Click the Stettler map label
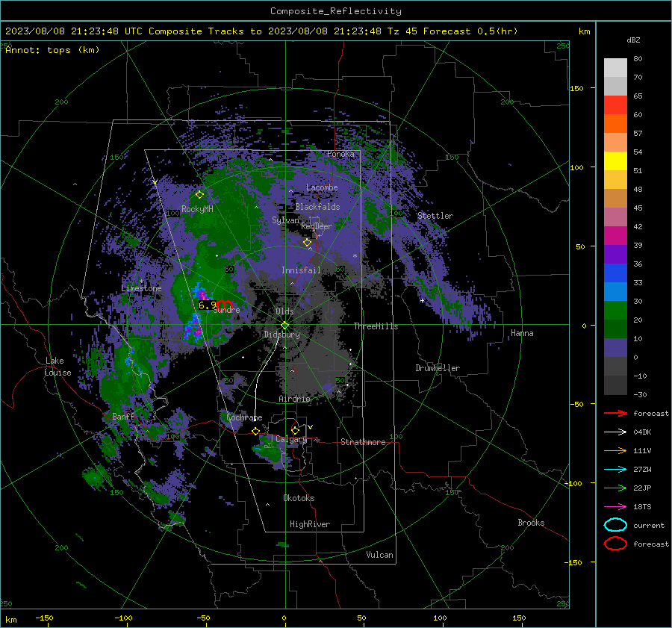 [x=435, y=216]
